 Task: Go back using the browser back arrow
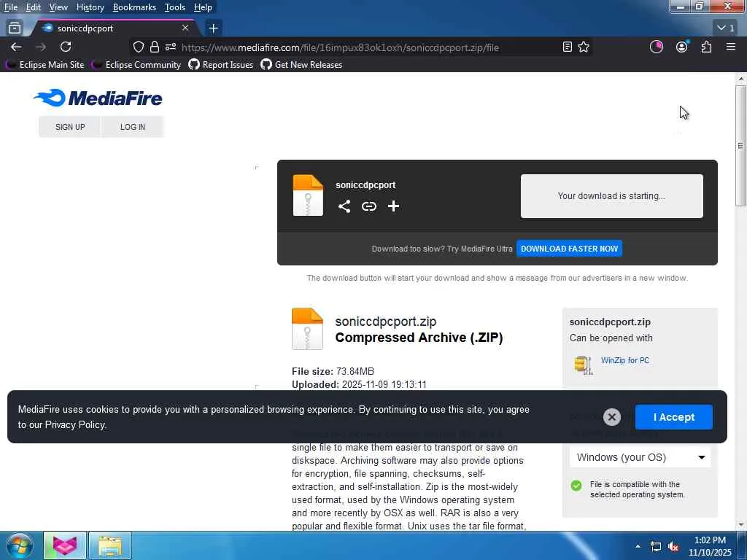16,47
